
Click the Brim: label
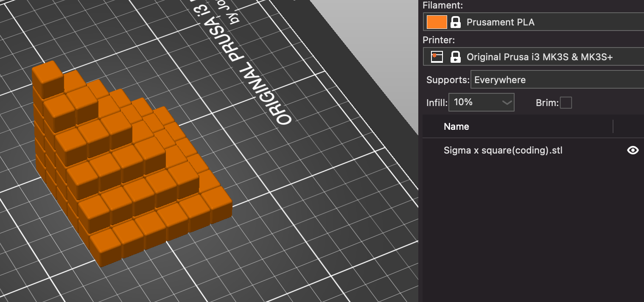[547, 103]
